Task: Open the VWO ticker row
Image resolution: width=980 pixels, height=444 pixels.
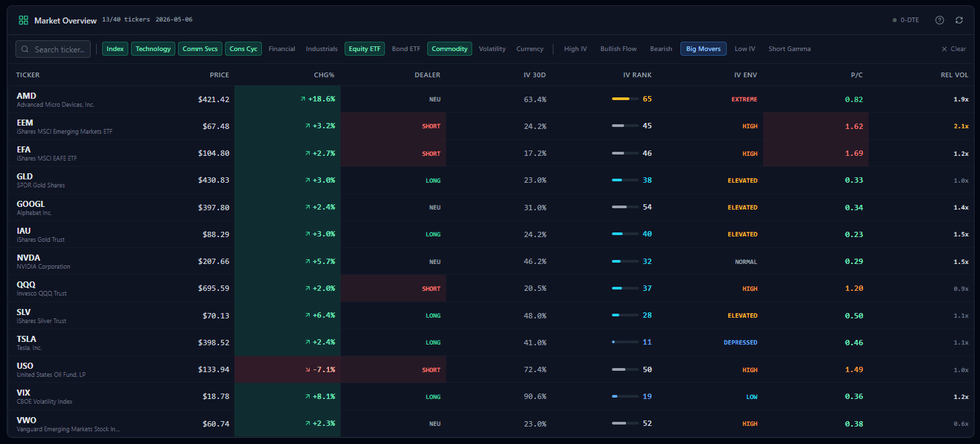Action: 490,424
